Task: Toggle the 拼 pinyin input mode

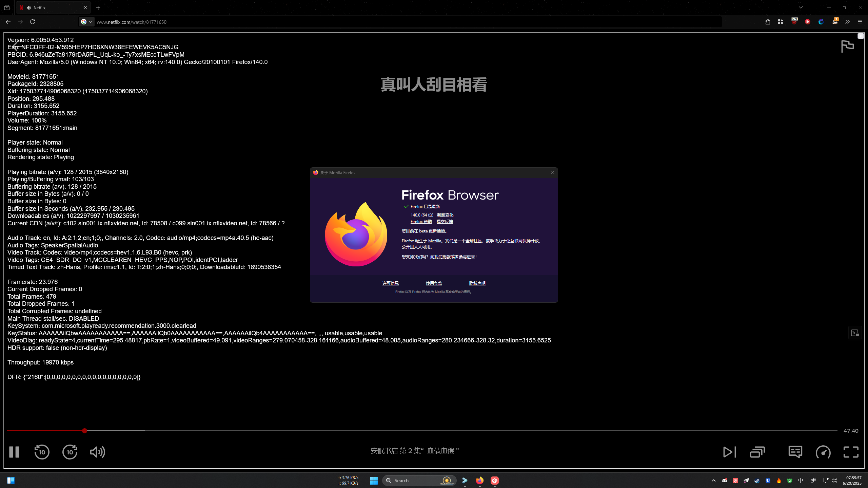Action: tap(813, 481)
